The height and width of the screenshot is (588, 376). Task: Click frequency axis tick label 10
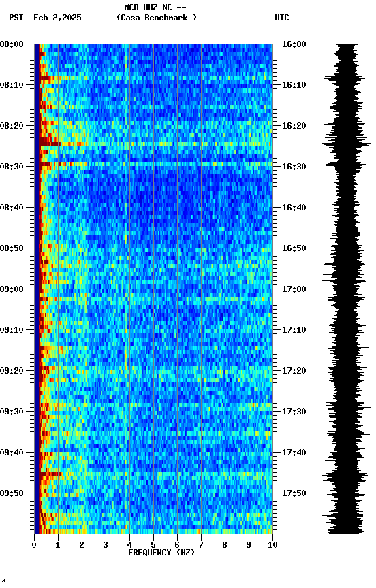point(272,545)
